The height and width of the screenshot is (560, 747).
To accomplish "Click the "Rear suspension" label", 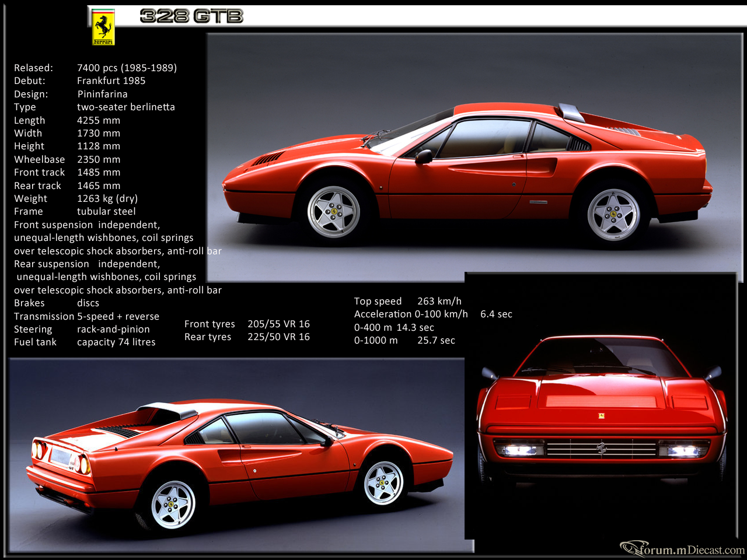I will coord(51,264).
